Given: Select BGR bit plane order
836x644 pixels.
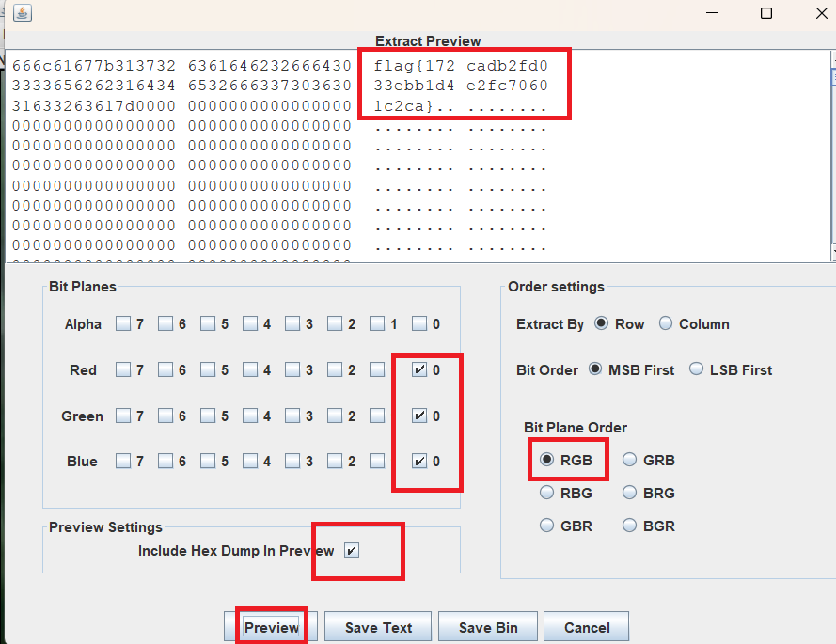Looking at the screenshot, I should pos(629,526).
